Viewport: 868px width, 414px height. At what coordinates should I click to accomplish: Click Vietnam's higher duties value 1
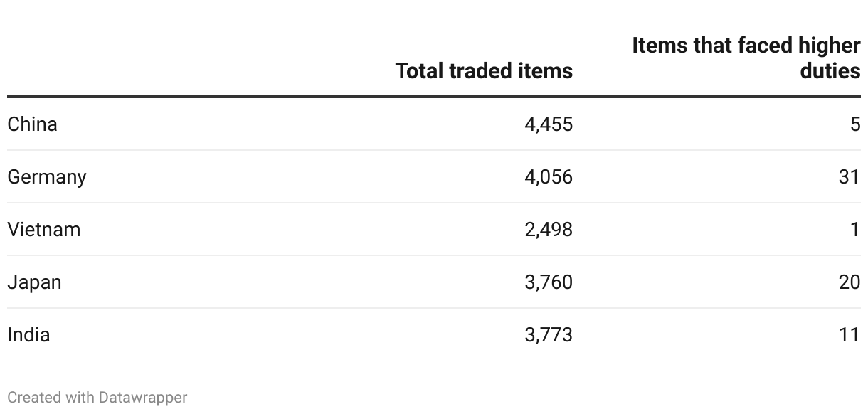(x=855, y=230)
